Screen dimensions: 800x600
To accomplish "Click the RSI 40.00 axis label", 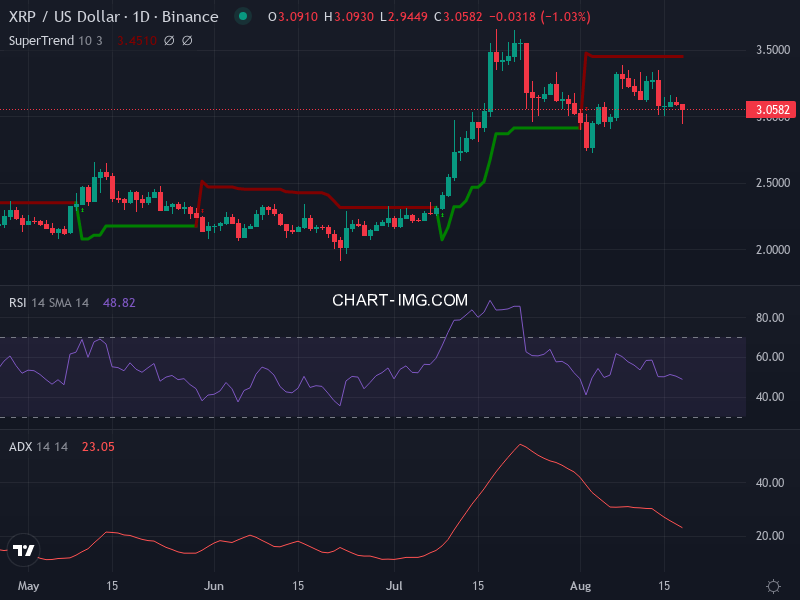I will (770, 396).
